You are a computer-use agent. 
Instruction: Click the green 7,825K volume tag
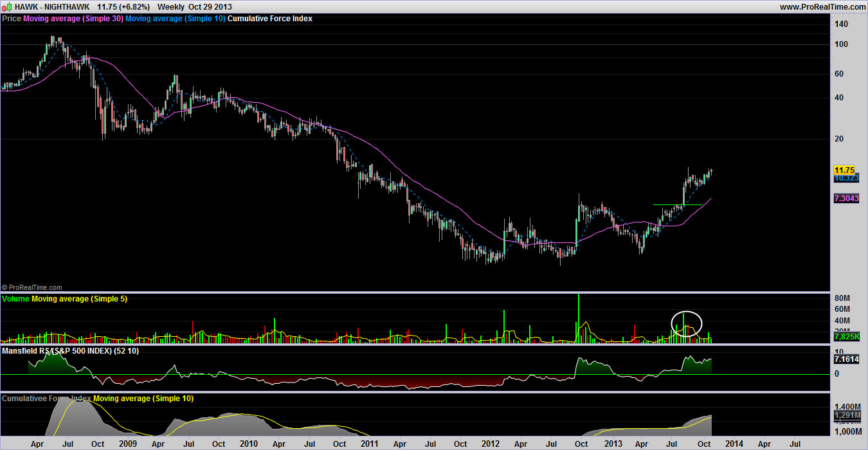845,336
